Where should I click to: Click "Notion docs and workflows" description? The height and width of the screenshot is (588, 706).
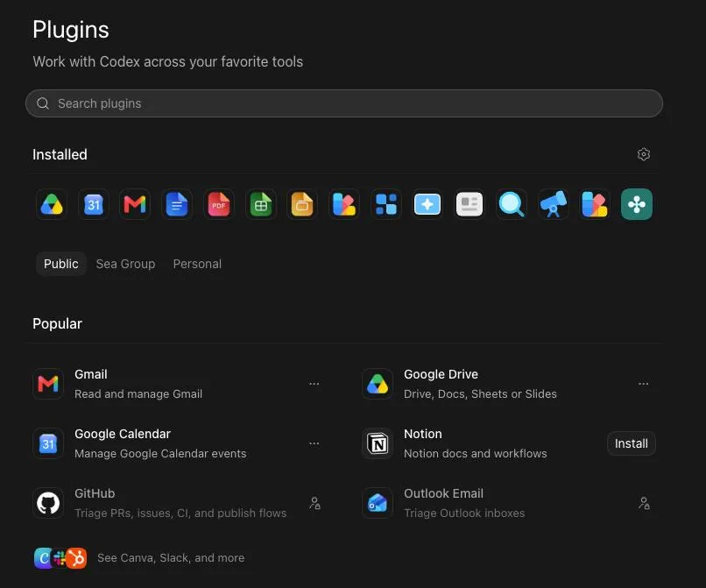coord(476,454)
